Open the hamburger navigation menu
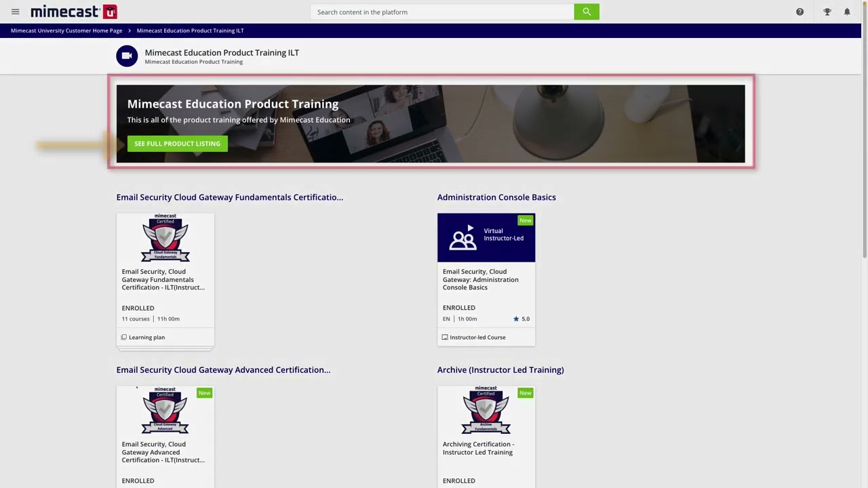 (x=15, y=12)
